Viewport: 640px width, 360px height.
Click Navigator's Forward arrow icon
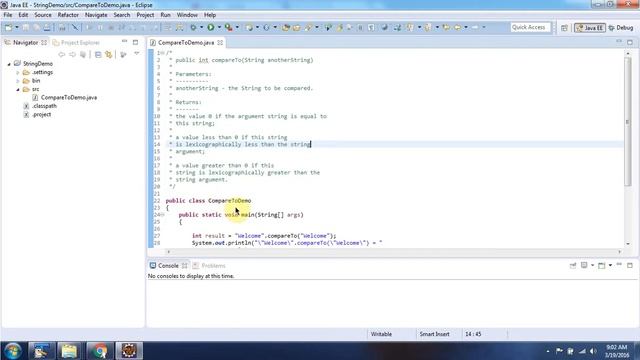72,54
